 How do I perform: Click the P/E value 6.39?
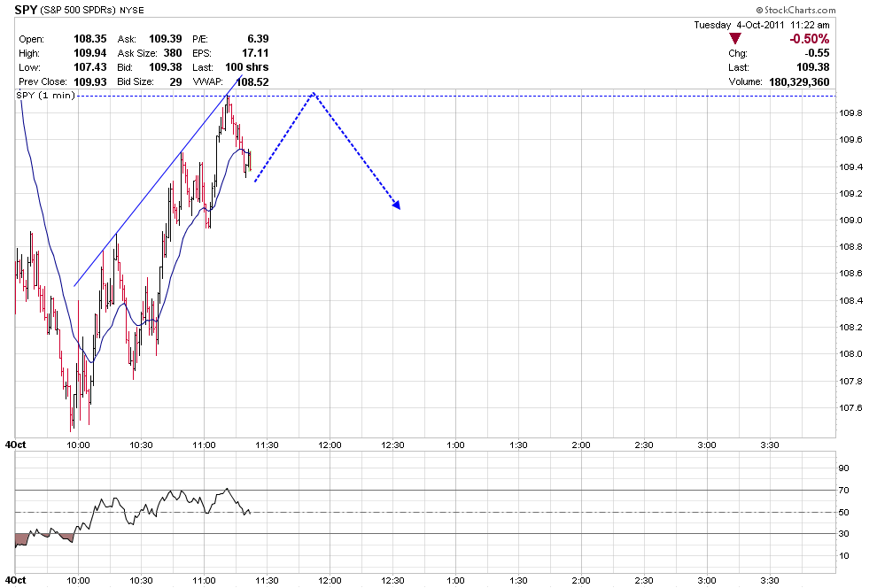[258, 39]
